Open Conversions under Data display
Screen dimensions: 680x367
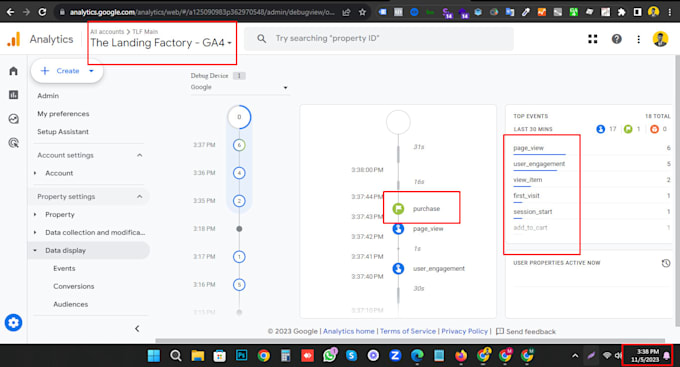tap(74, 286)
